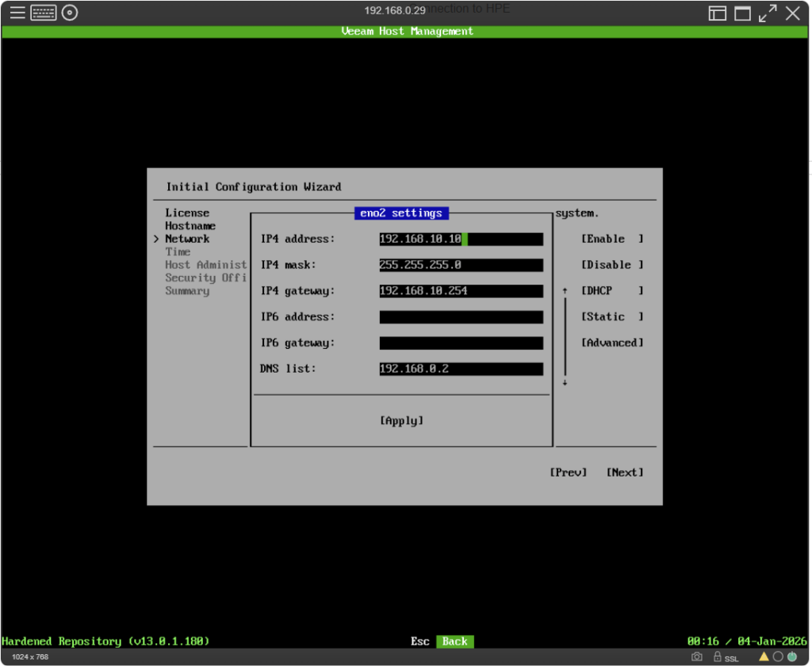Select the [Disable] interface option
This screenshot has height=666, width=812.
click(x=612, y=265)
